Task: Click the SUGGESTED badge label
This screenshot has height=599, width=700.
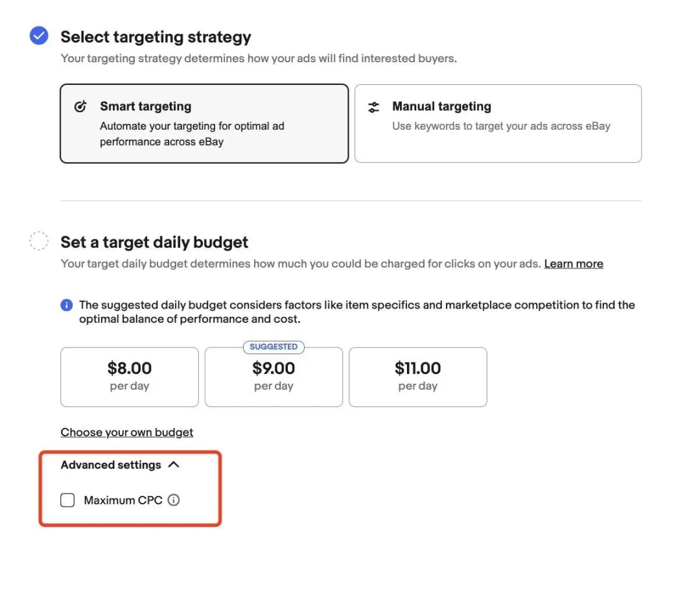Action: pyautogui.click(x=274, y=347)
